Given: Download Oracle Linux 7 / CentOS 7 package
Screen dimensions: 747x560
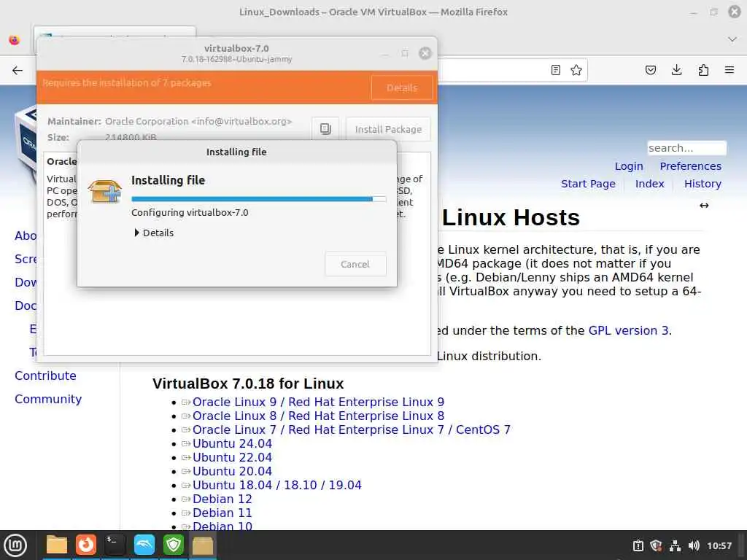Looking at the screenshot, I should [x=351, y=430].
